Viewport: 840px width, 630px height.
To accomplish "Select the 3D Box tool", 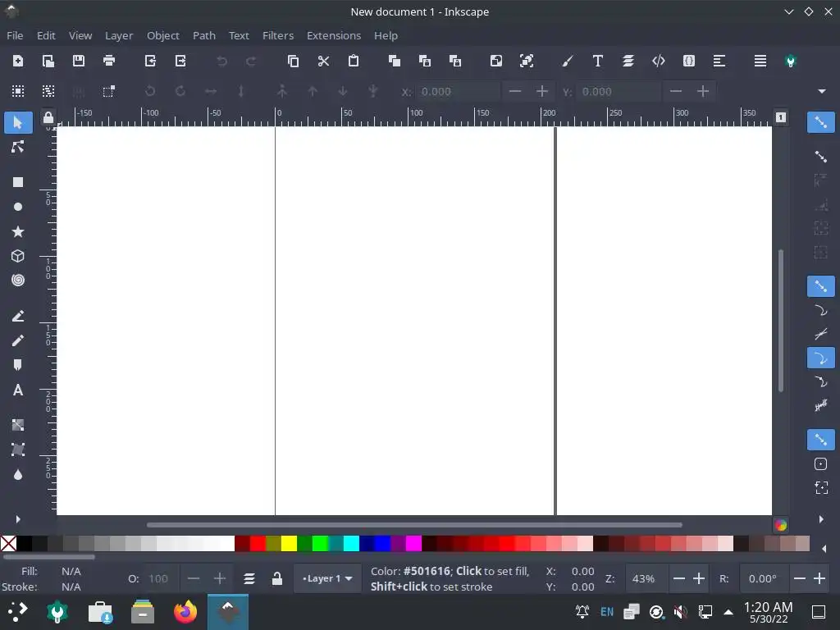I will point(18,256).
